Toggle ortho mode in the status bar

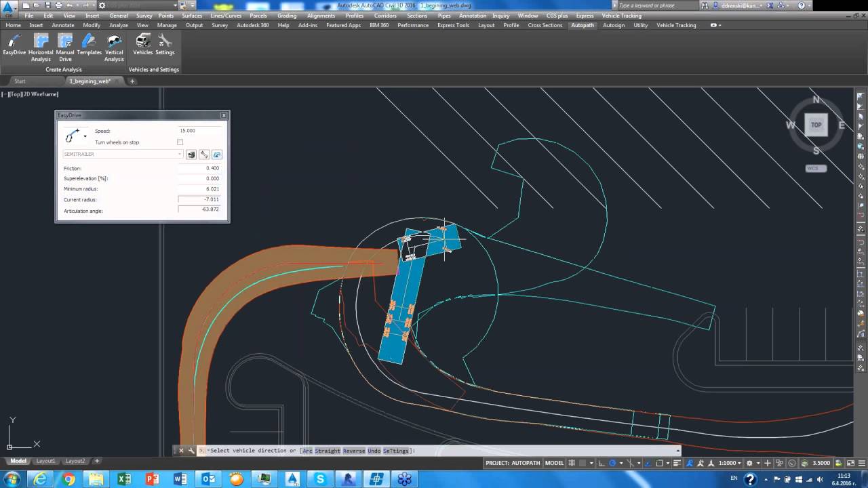(x=600, y=463)
